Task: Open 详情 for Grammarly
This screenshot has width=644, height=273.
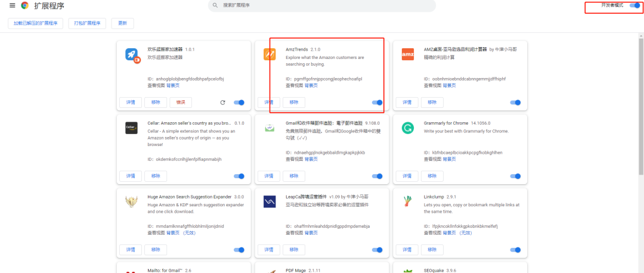Action: [407, 176]
